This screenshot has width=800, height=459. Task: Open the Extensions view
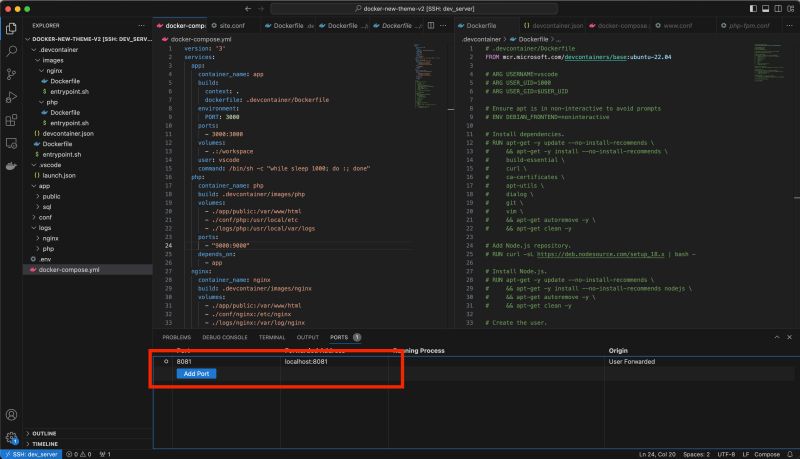pos(11,120)
